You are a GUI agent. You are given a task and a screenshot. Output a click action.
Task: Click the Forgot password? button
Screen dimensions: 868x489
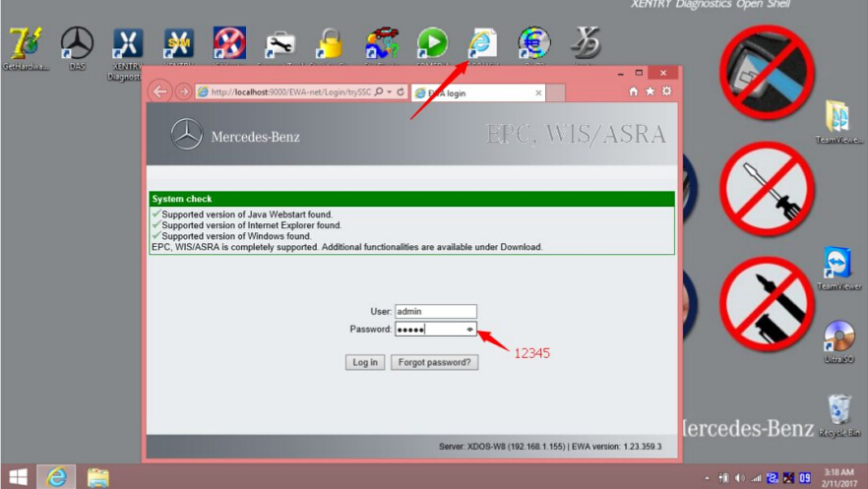point(435,362)
